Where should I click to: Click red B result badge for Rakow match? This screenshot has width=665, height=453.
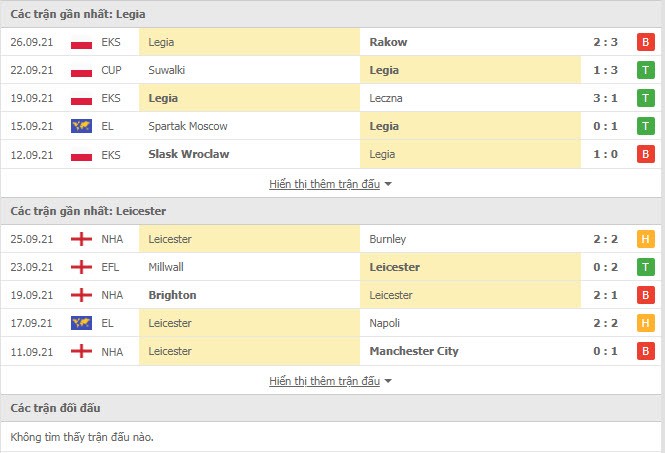click(646, 42)
